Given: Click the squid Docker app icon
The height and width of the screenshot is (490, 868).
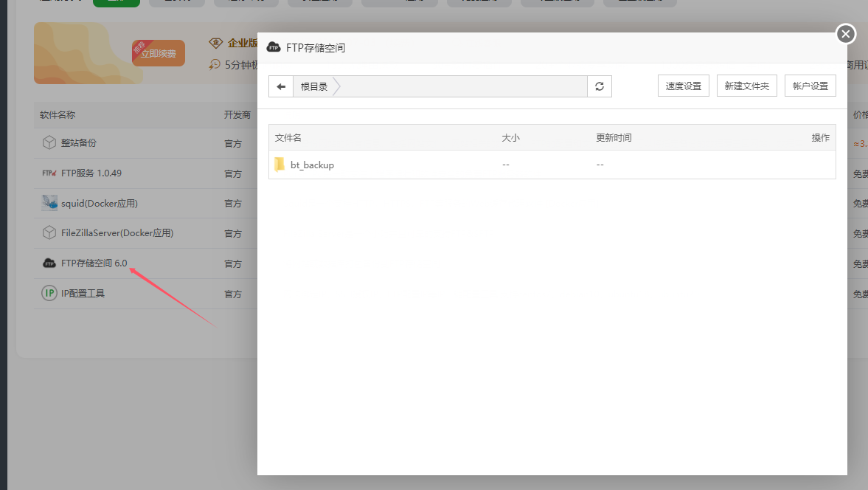Looking at the screenshot, I should click(49, 203).
